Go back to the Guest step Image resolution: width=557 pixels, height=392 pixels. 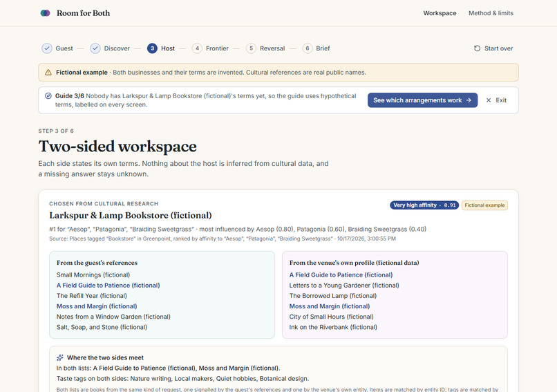click(x=64, y=48)
